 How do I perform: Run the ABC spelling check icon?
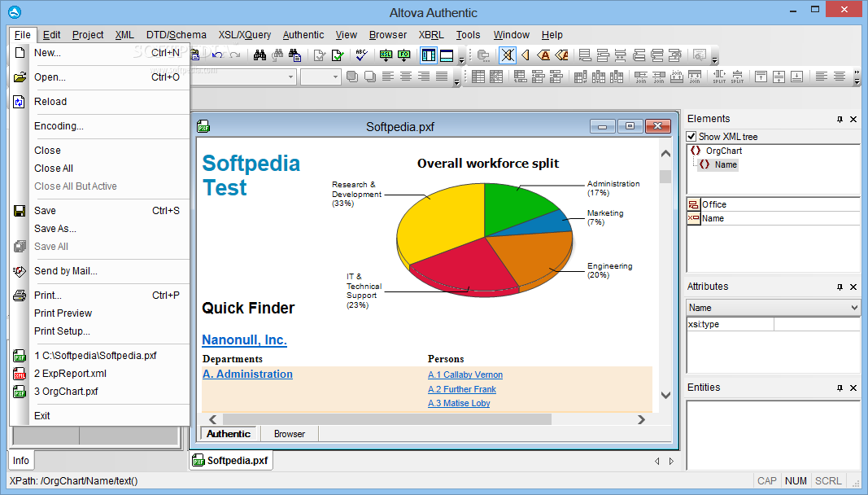(x=361, y=55)
